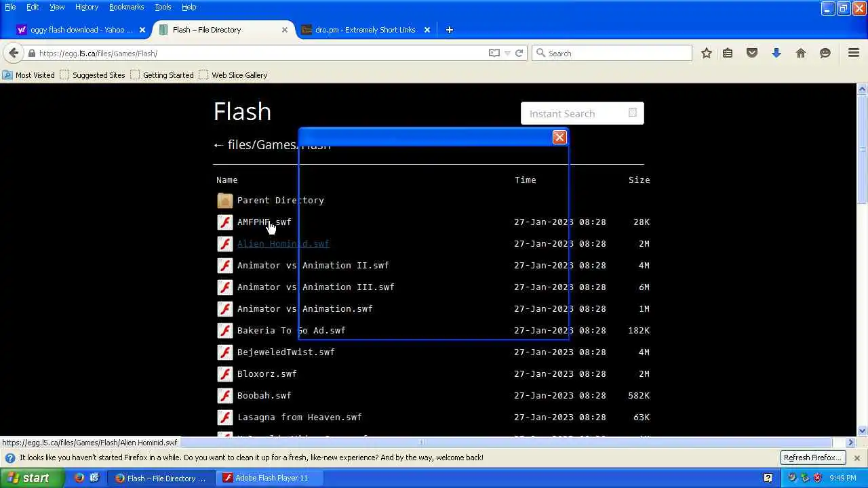The width and height of the screenshot is (868, 488).
Task: Close the Yahoo oggy flash download tab
Action: (142, 30)
